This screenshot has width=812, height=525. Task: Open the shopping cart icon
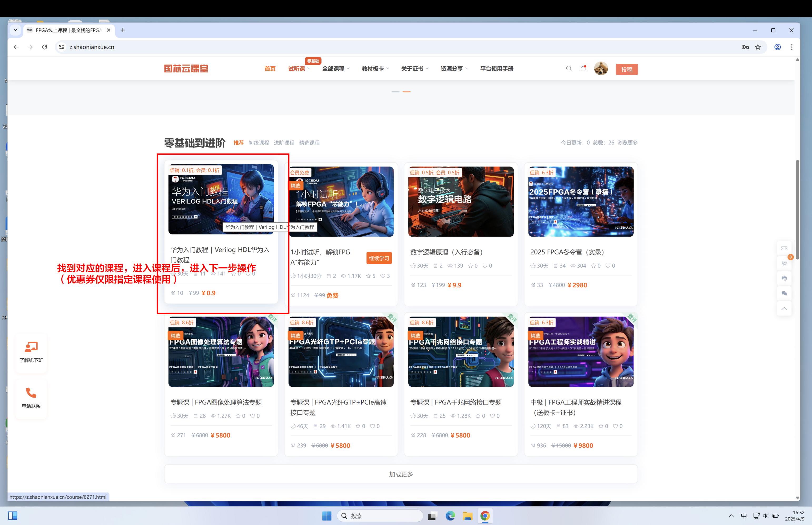point(784,263)
